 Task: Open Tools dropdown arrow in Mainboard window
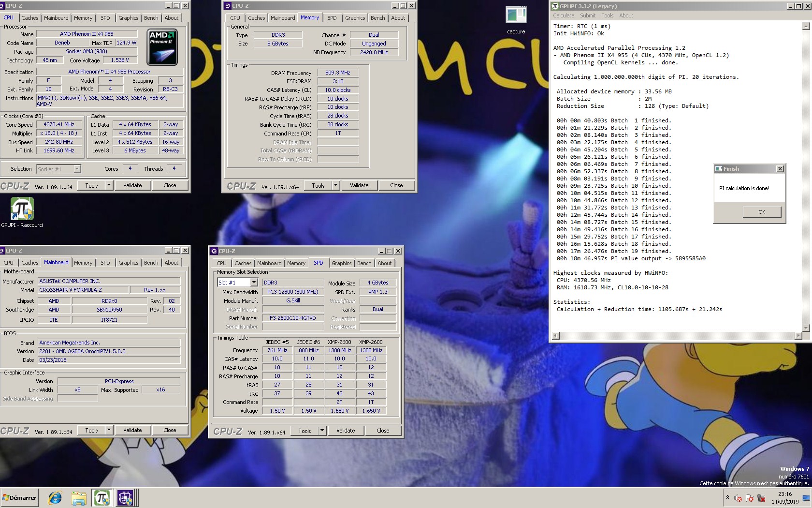click(x=109, y=430)
